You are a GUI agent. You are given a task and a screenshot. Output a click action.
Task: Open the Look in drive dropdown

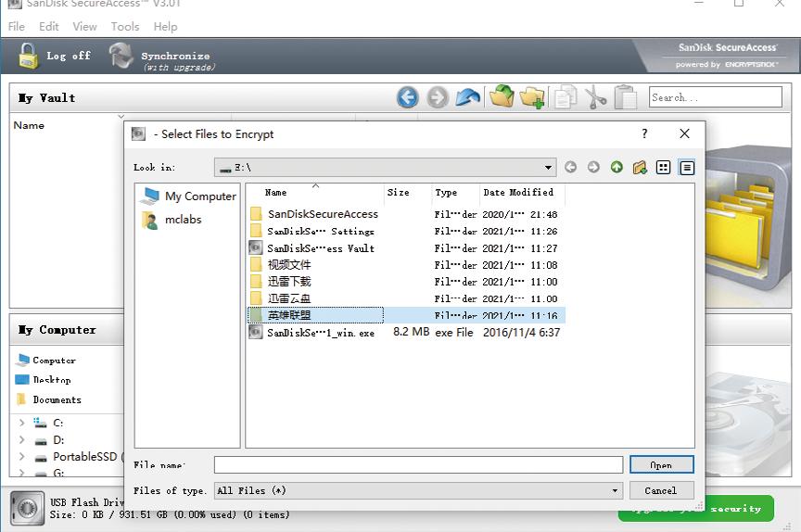click(549, 168)
